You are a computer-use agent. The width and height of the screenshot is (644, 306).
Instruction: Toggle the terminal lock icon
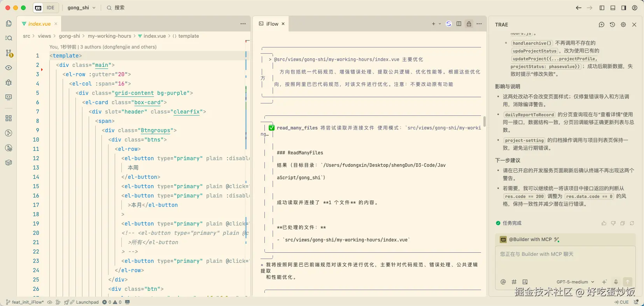click(469, 24)
